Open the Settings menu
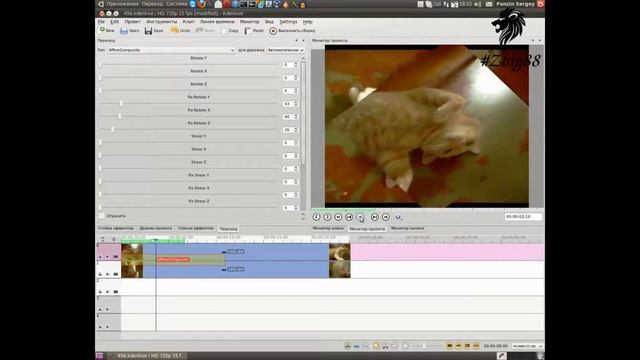 288,22
